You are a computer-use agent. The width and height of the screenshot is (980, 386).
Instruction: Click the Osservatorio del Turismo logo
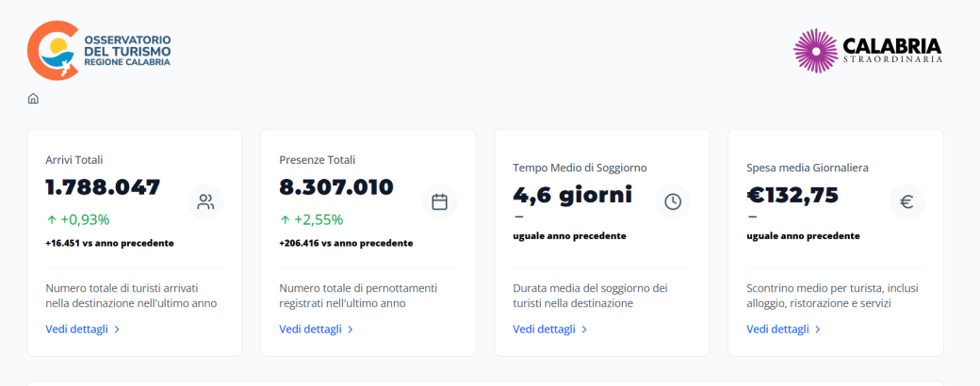[100, 50]
